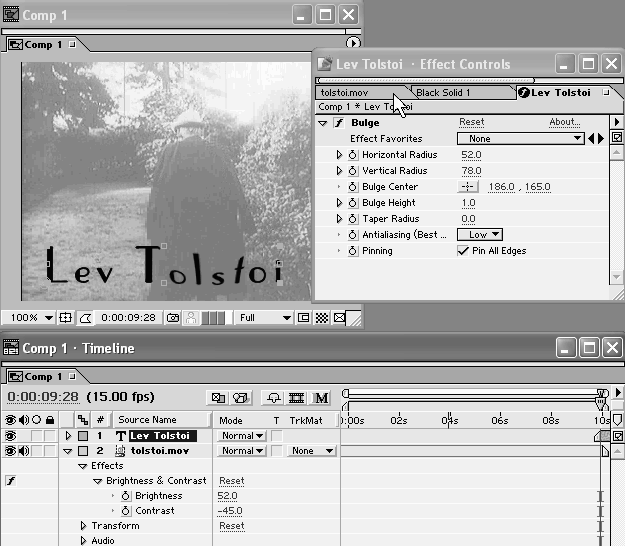
Task: Click the Vertical Radius value 78.0
Action: click(x=471, y=171)
